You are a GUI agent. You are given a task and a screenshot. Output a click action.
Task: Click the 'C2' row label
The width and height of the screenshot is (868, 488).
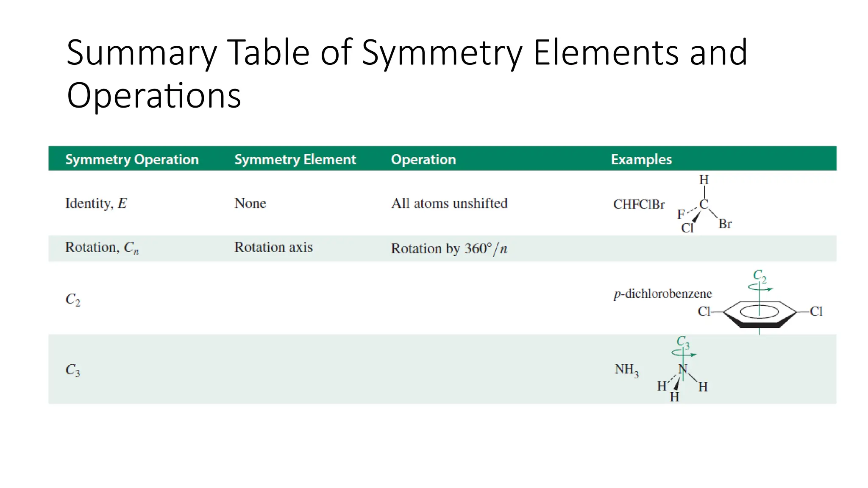72,299
